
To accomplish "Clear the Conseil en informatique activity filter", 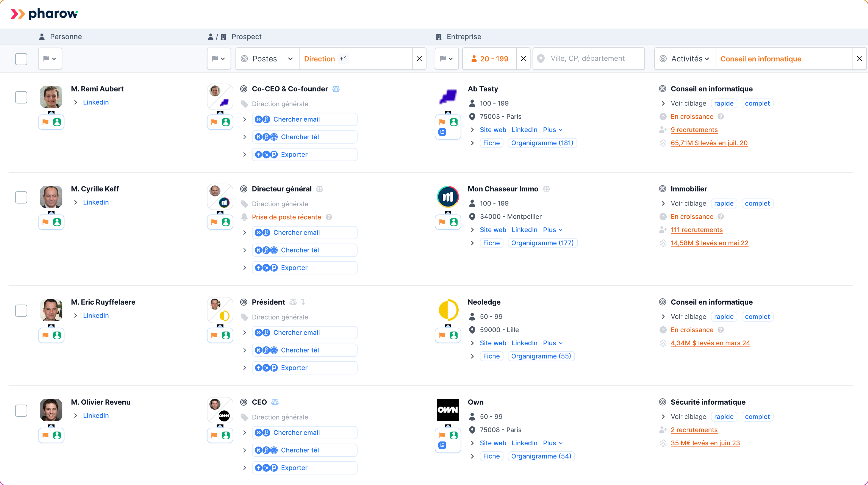I will [x=860, y=59].
